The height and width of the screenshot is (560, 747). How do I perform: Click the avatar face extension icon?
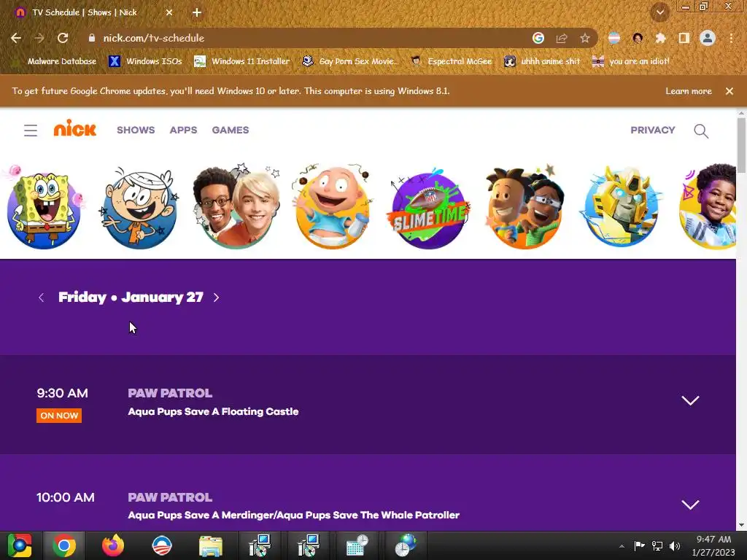pyautogui.click(x=638, y=38)
